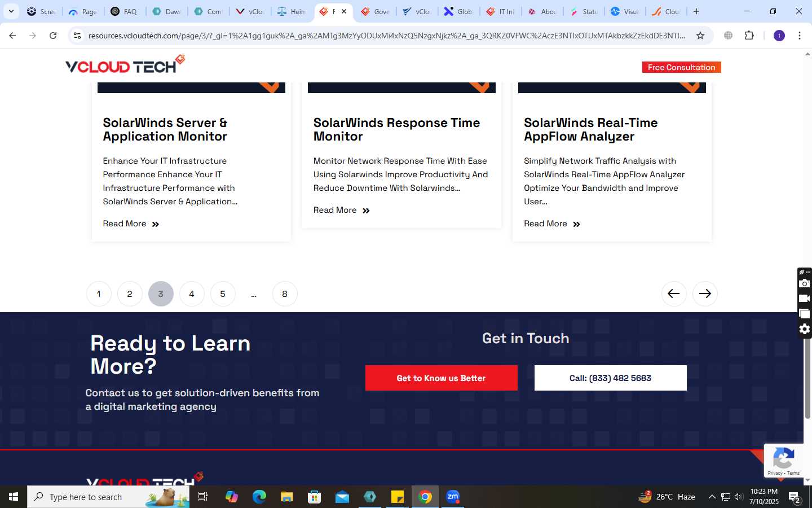
Task: Switch to the Gove tab
Action: tap(376, 11)
